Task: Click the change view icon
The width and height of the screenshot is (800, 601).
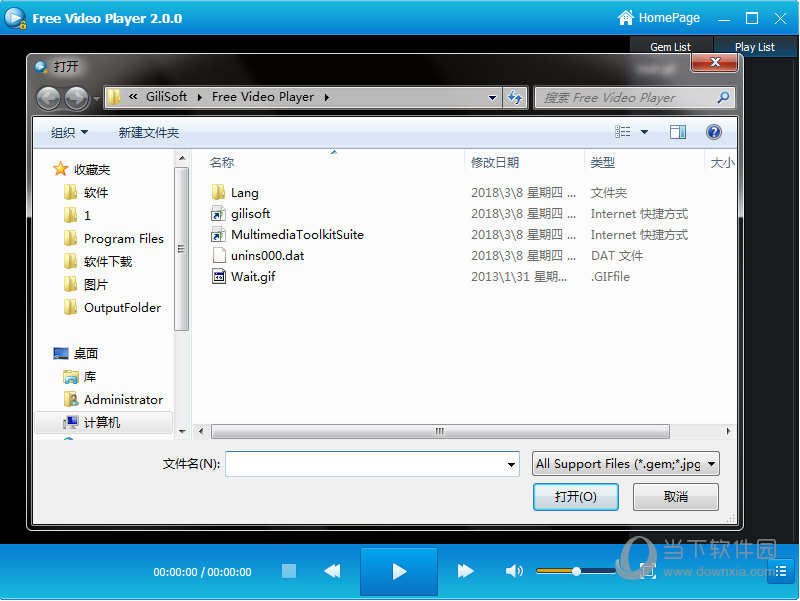Action: pos(622,132)
